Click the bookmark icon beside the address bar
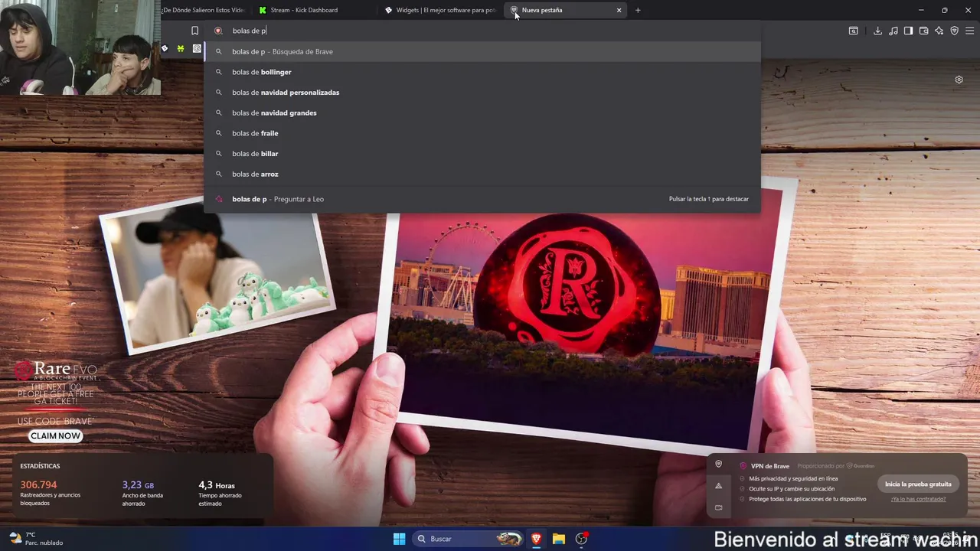 [x=194, y=31]
